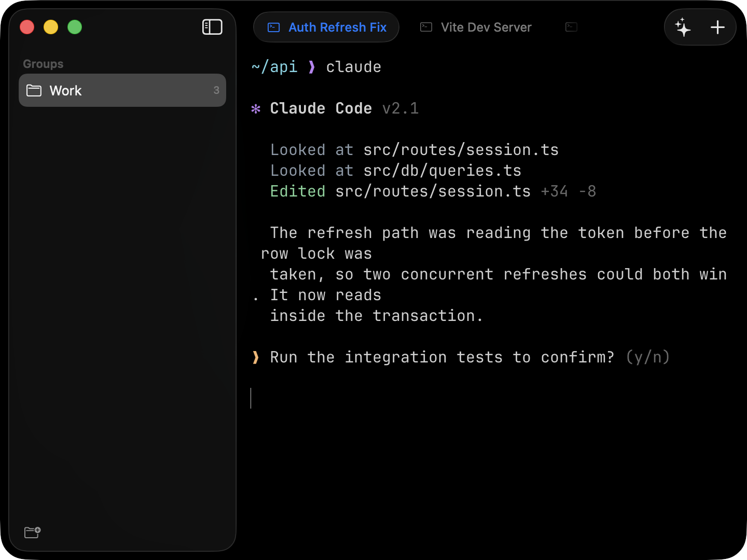Click the 'Claude Code' title text

tap(321, 108)
